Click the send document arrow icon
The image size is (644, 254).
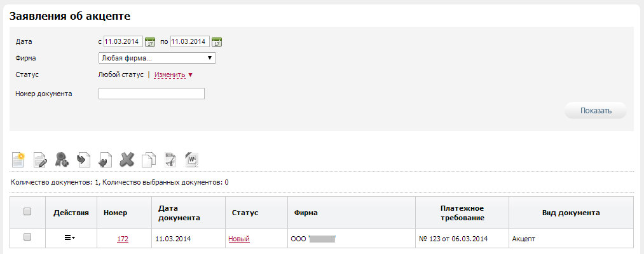coord(84,159)
